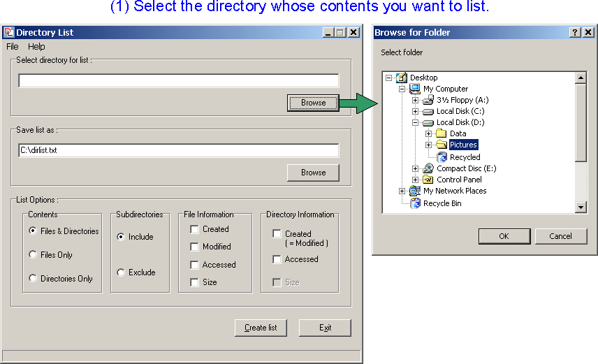Click the Recycle Bin icon in tree
The image size is (598, 364).
click(x=416, y=203)
